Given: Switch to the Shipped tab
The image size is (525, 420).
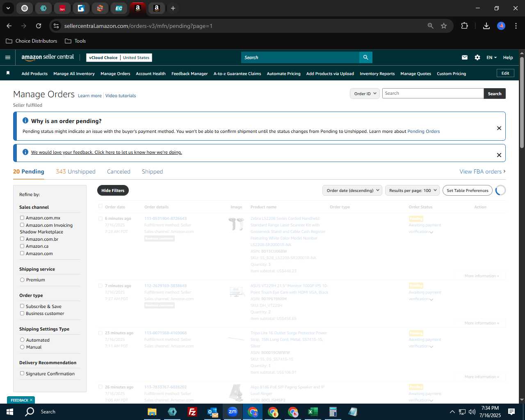Looking at the screenshot, I should pyautogui.click(x=152, y=171).
